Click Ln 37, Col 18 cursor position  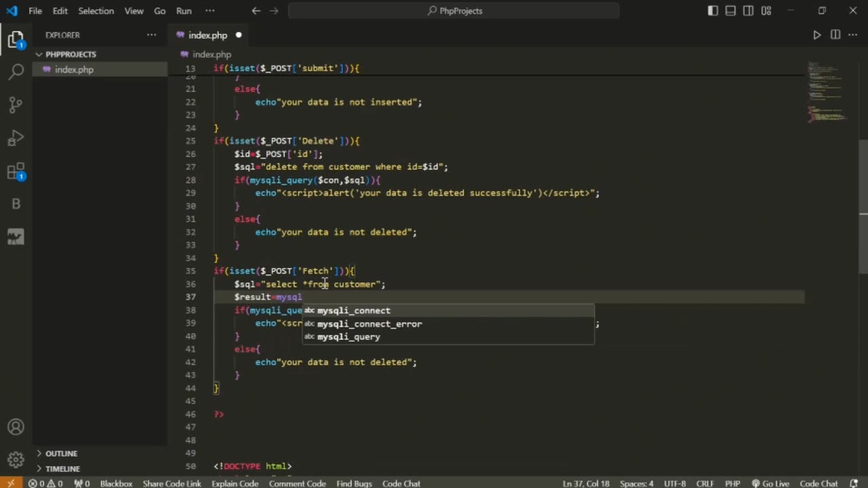(x=586, y=483)
